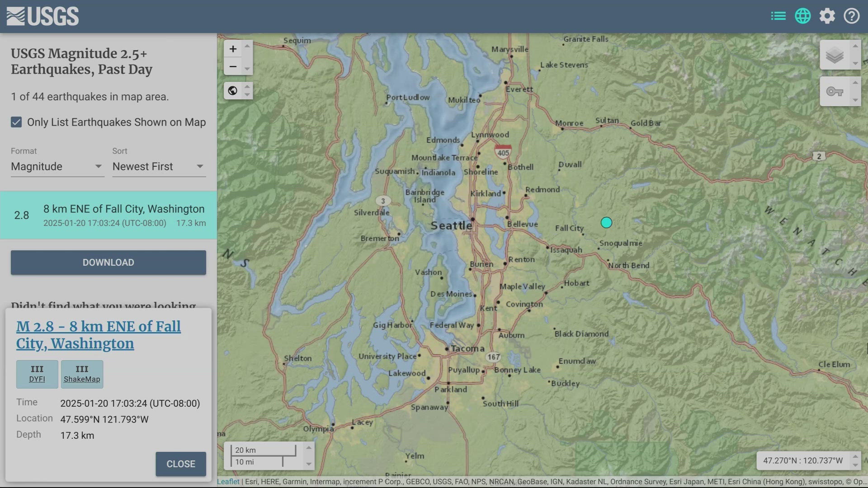Click the DYFI intensity button
The height and width of the screenshot is (488, 868).
(37, 374)
